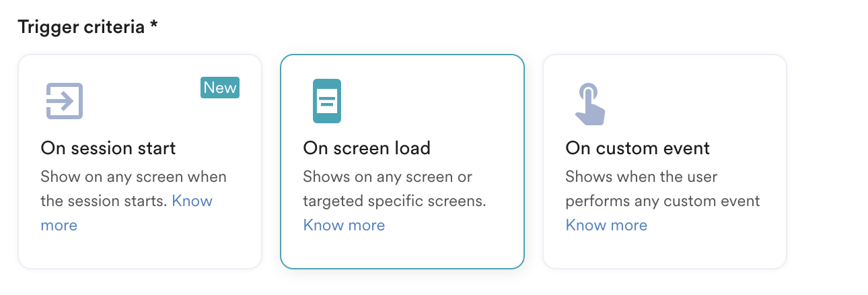Click 'performs any custom event' description line
This screenshot has height=295, width=868.
click(662, 201)
